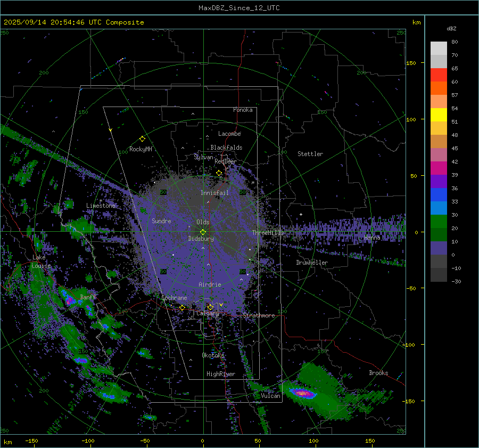Select the Innisfail label
Viewport: 479px width, 448px height.
click(214, 193)
